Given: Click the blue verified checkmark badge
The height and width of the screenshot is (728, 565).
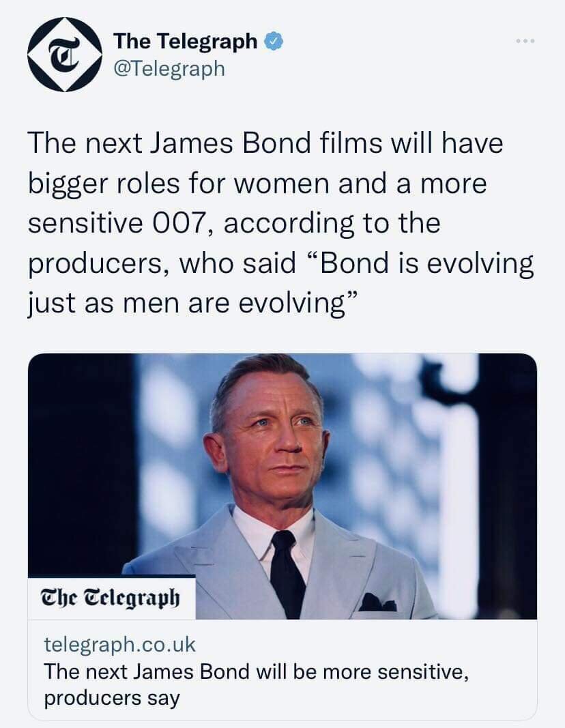Looking at the screenshot, I should [274, 42].
